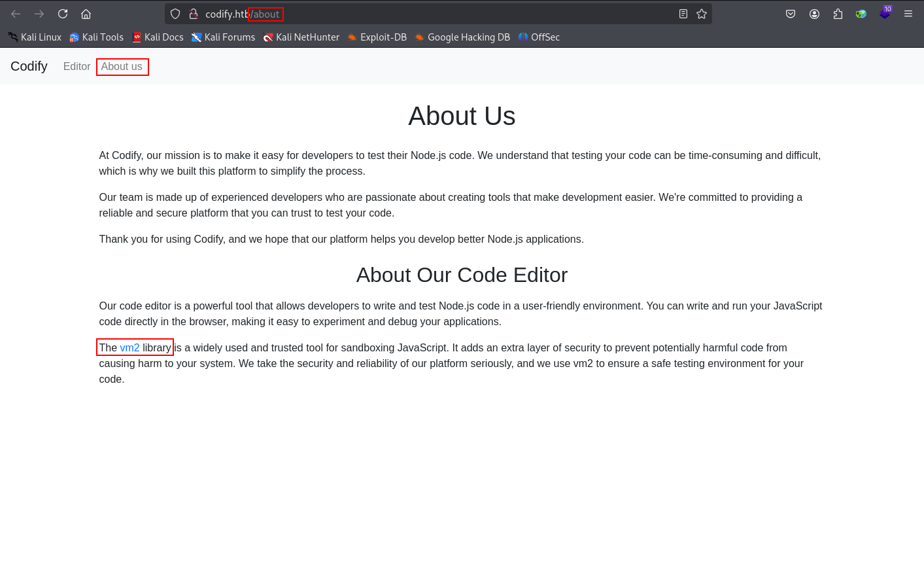Screen dimensions: 924x564
Task: Click the codify.htb/about address field
Action: point(438,14)
